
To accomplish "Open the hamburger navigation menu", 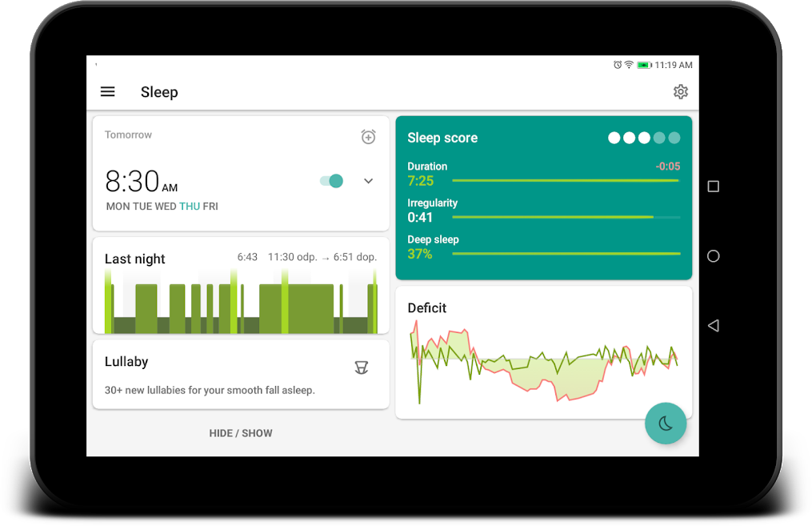I will click(x=108, y=92).
